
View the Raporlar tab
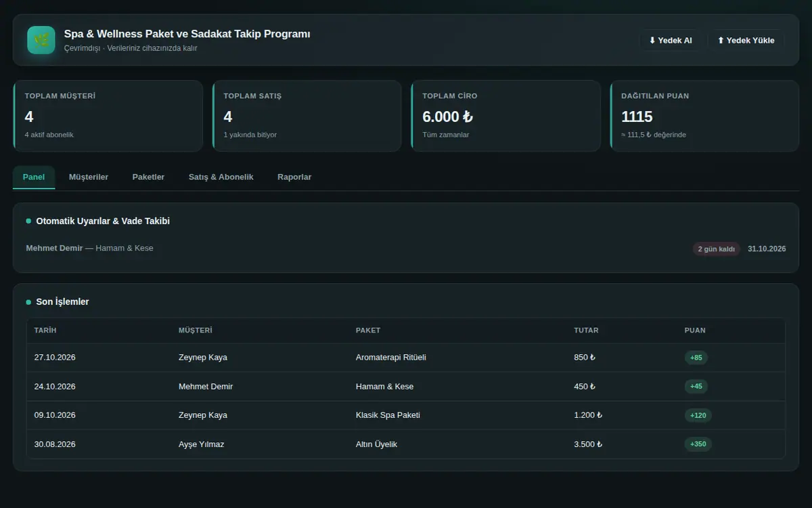point(294,177)
